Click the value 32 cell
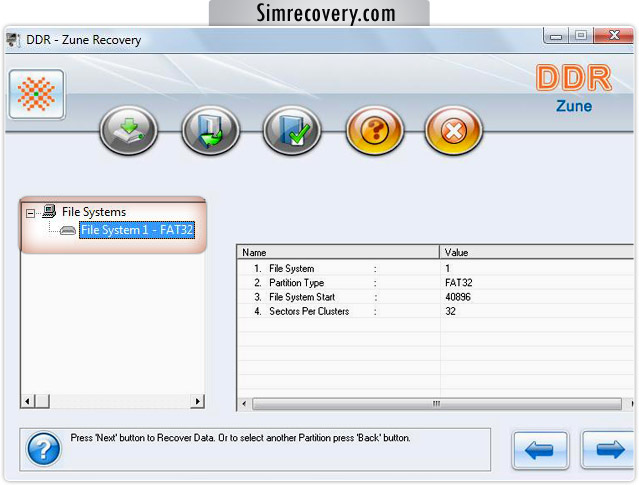This screenshot has height=485, width=639. [450, 311]
